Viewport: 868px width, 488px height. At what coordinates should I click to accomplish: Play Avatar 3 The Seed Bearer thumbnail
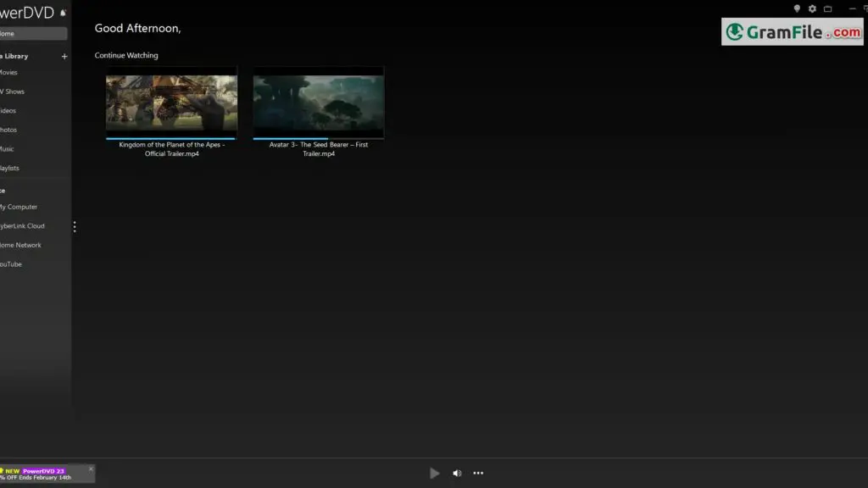click(319, 103)
